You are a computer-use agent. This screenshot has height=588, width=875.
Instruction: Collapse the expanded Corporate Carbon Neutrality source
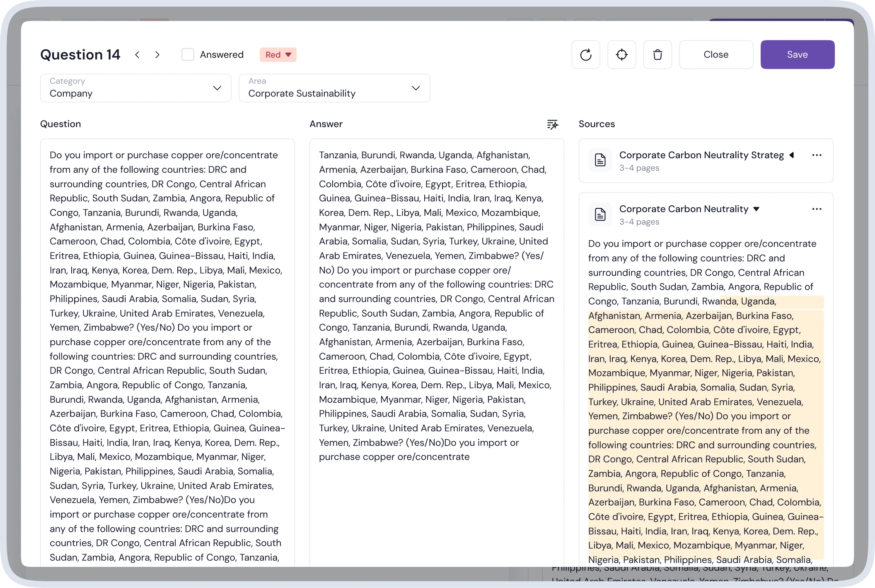756,209
